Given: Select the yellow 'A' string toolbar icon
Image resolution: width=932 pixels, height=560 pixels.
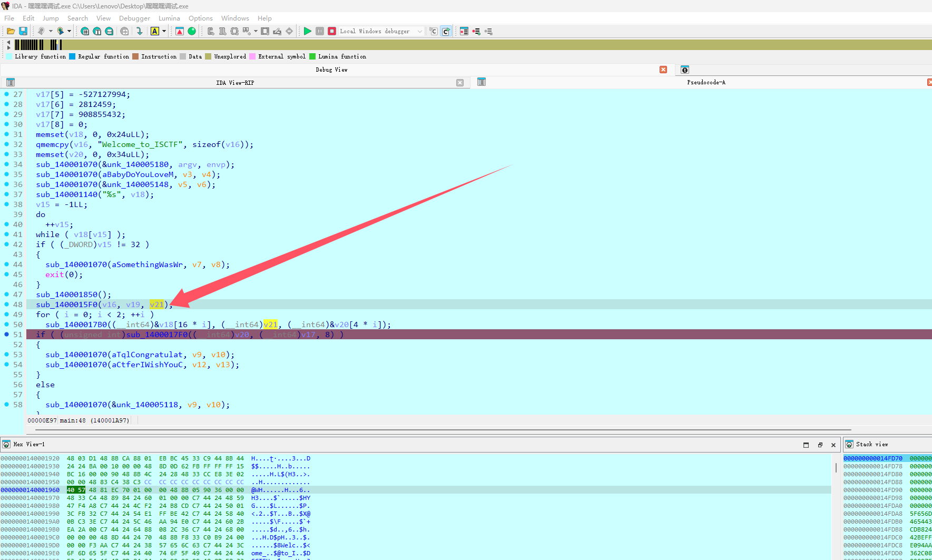Looking at the screenshot, I should [x=154, y=31].
